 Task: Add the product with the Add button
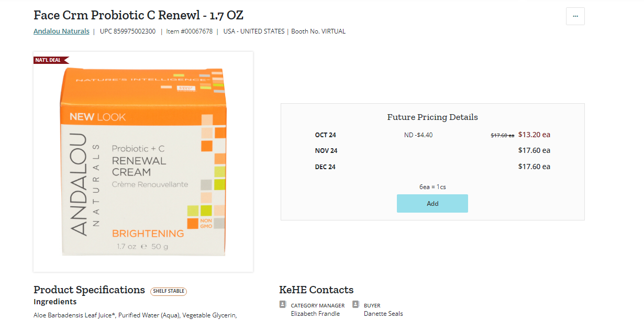click(x=432, y=204)
